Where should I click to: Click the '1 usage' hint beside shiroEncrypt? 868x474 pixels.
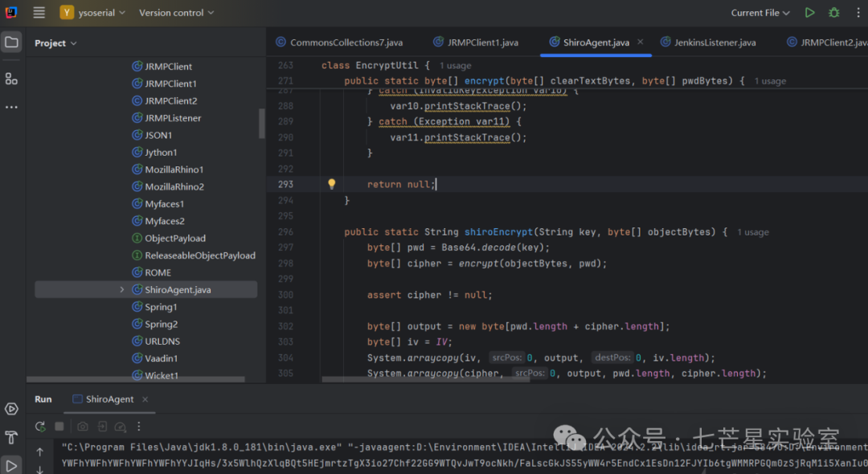pyautogui.click(x=753, y=231)
